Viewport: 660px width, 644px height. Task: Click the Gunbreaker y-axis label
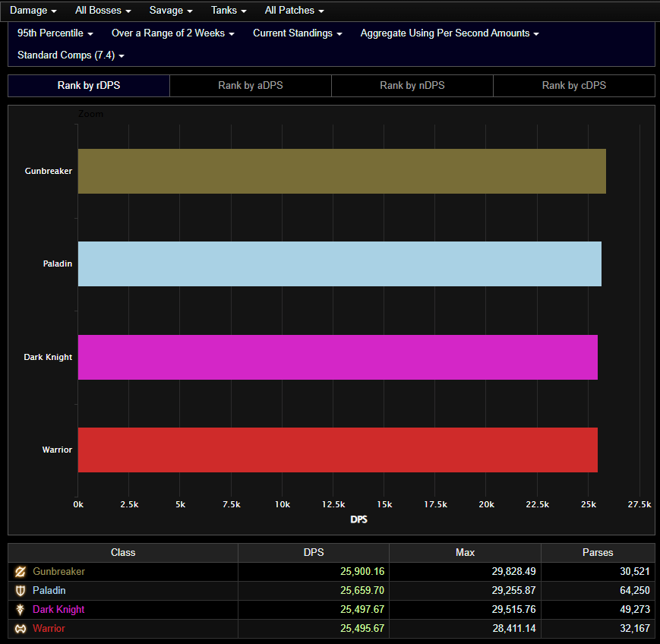49,172
